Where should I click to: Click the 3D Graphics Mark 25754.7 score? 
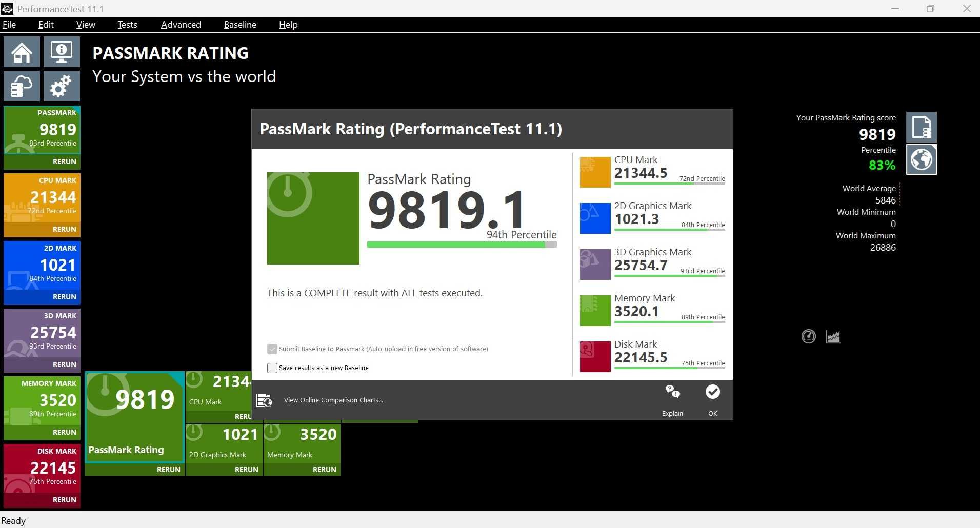point(641,266)
